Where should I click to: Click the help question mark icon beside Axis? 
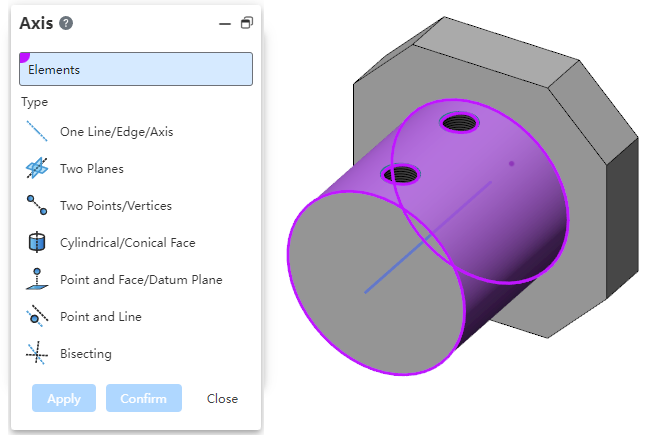pos(66,24)
